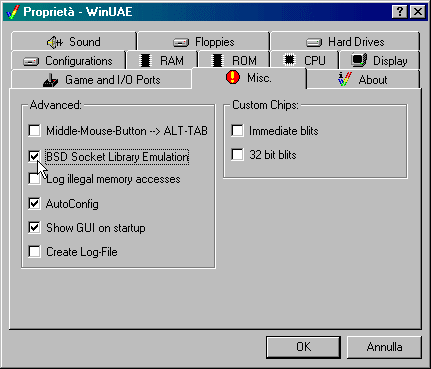Confirm settings with OK button
Viewport: 431px width, 369px height.
pos(303,347)
